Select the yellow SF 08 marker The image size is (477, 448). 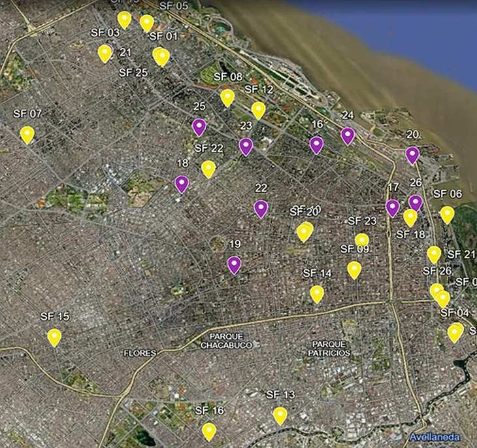[x=227, y=97]
